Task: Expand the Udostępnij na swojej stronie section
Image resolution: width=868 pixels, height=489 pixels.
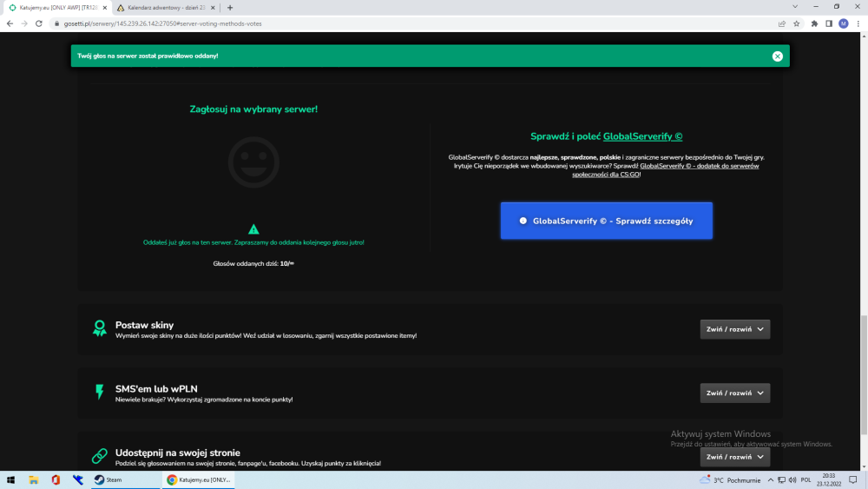Action: point(734,457)
